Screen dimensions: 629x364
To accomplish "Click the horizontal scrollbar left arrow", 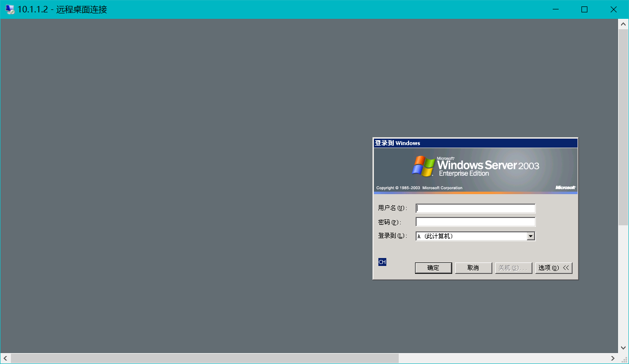I will 5,358.
